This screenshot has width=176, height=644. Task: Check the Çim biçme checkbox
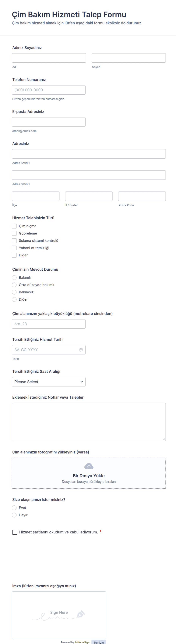(14, 226)
